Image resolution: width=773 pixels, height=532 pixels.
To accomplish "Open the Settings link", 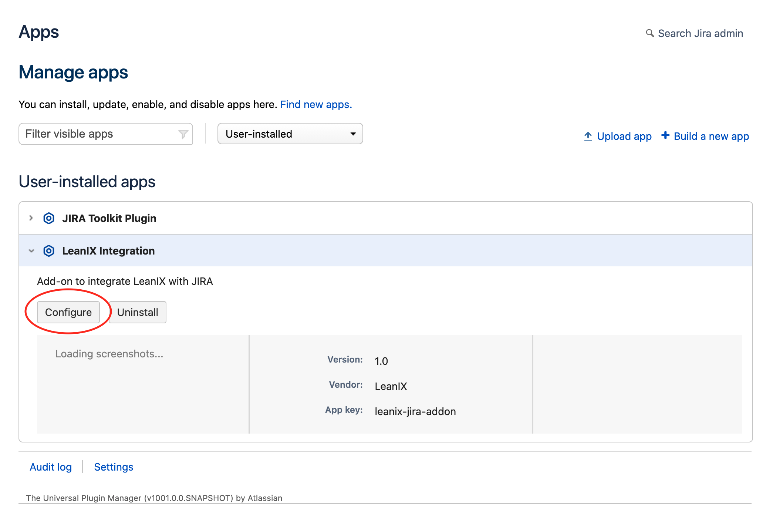I will pyautogui.click(x=114, y=467).
